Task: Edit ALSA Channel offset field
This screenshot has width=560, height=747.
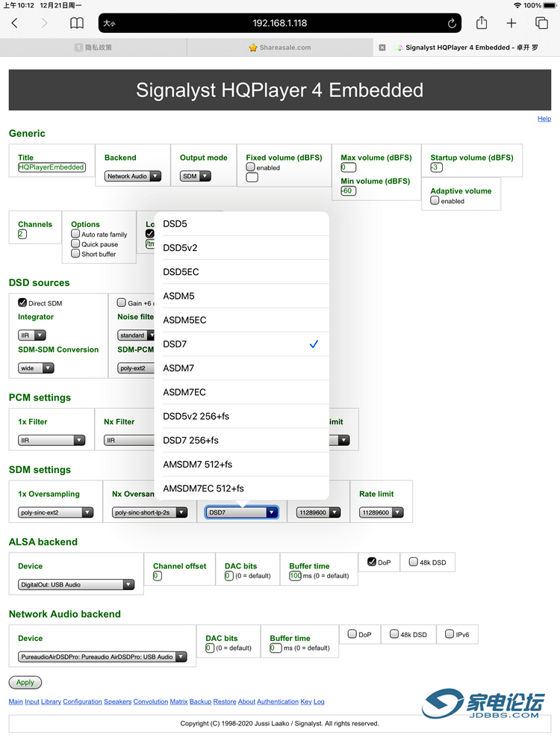Action: [x=157, y=576]
